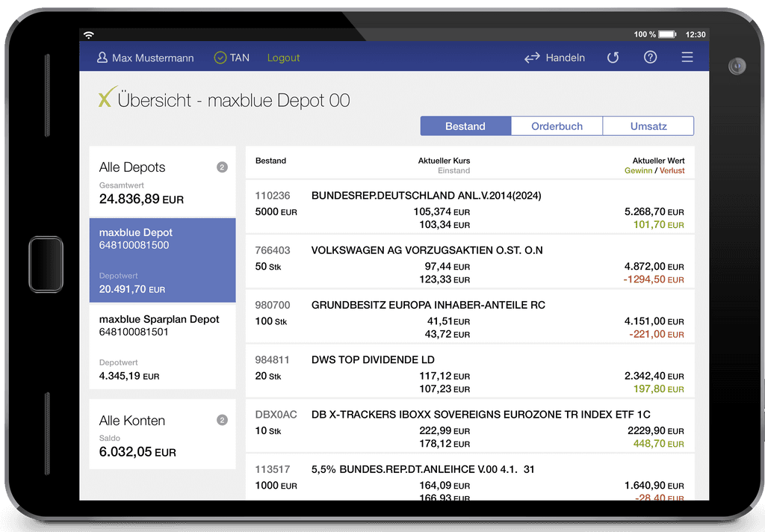Switch to the Orderbuch tab
Screen dimensions: 765x532
557,126
